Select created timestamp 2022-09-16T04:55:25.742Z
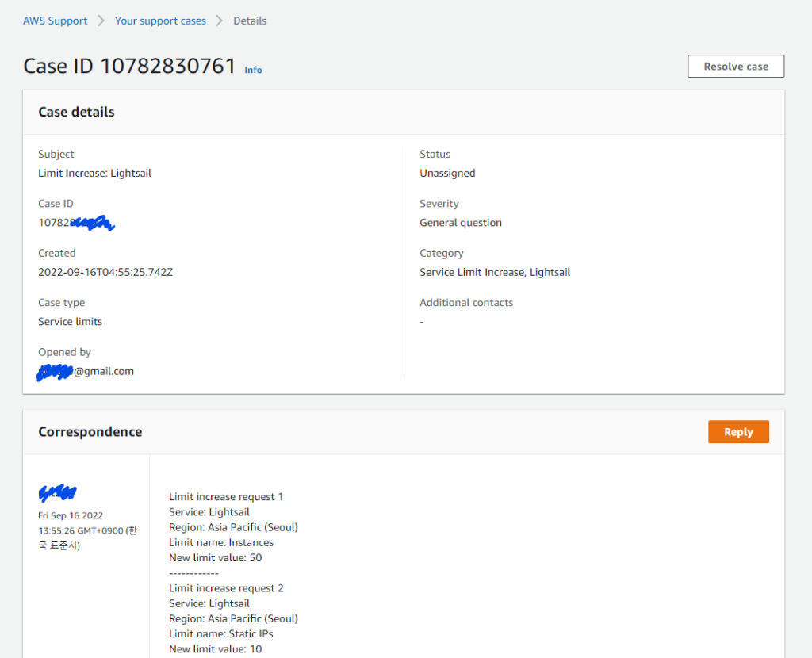 105,272
